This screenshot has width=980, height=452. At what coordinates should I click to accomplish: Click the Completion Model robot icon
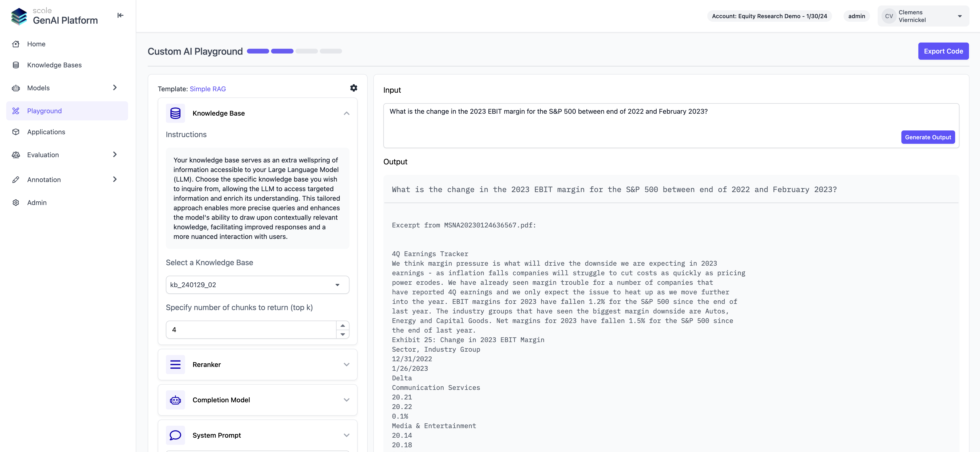click(175, 400)
